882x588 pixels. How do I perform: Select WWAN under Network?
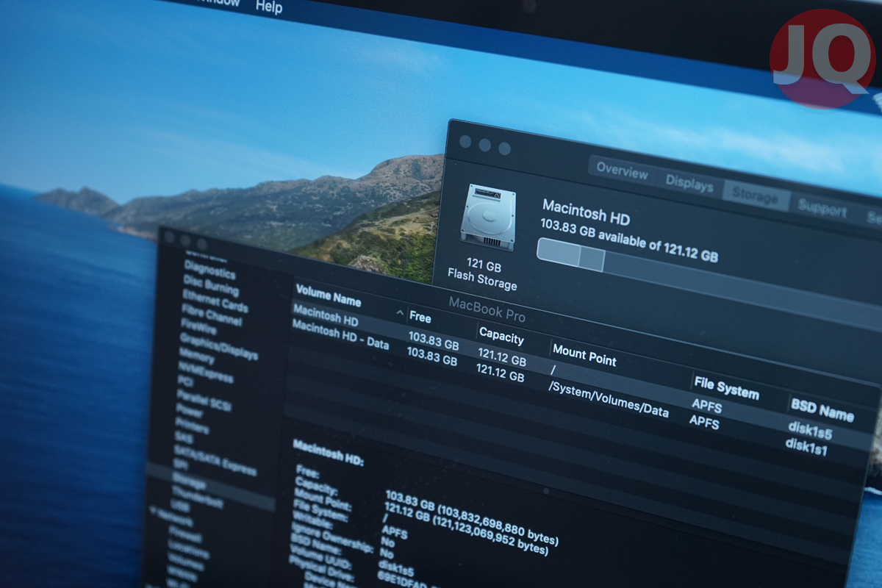pos(182,573)
